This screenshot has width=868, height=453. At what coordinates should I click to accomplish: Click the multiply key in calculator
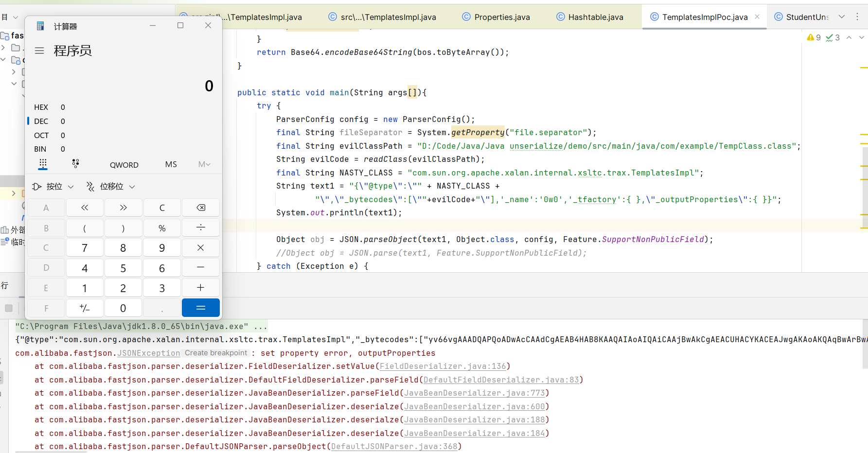(x=200, y=247)
